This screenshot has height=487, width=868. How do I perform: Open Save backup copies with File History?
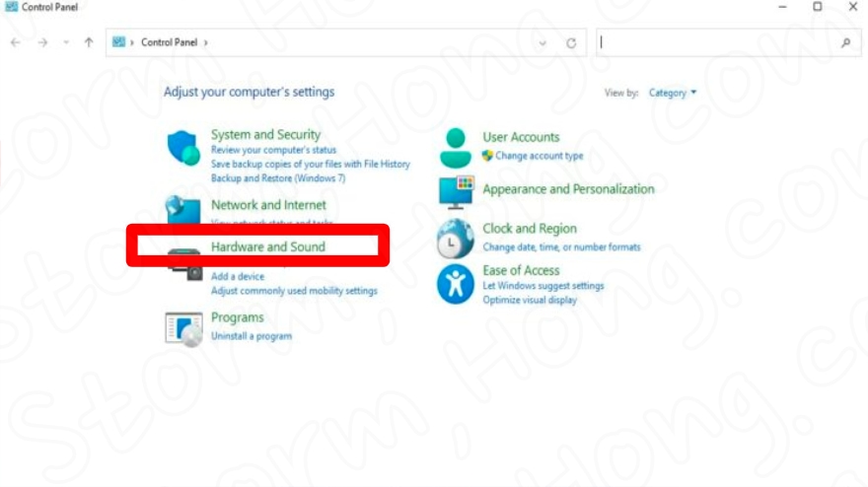(x=311, y=165)
